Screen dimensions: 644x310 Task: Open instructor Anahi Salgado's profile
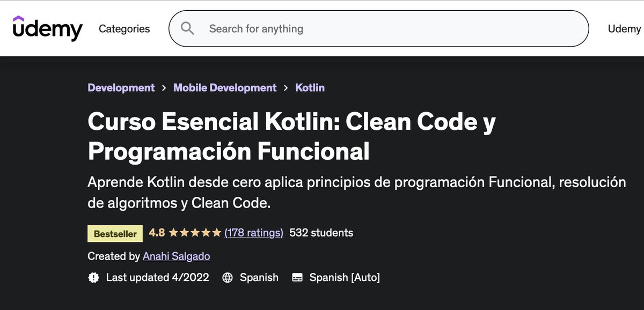tap(177, 256)
